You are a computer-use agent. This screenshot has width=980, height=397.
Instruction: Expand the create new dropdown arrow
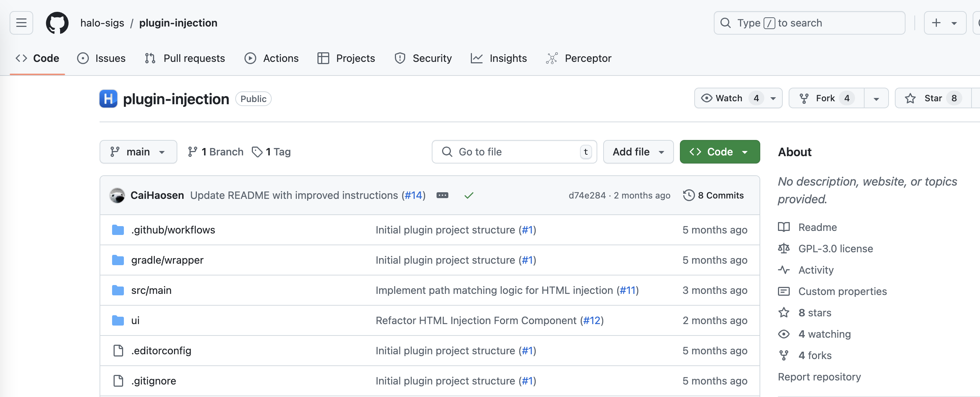(x=954, y=23)
